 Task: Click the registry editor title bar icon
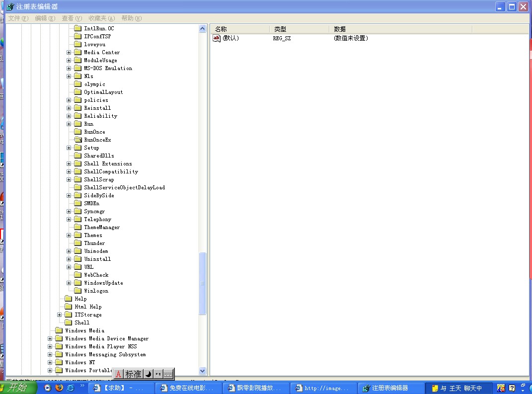click(x=10, y=6)
